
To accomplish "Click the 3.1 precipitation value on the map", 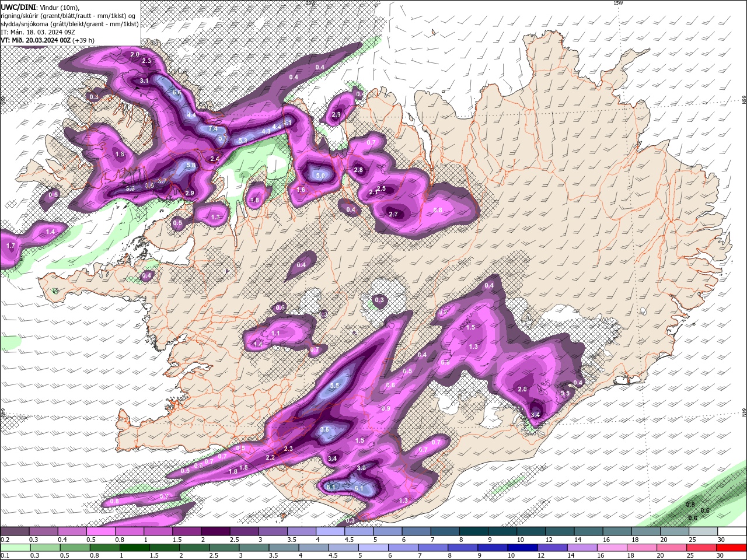I will click(144, 80).
